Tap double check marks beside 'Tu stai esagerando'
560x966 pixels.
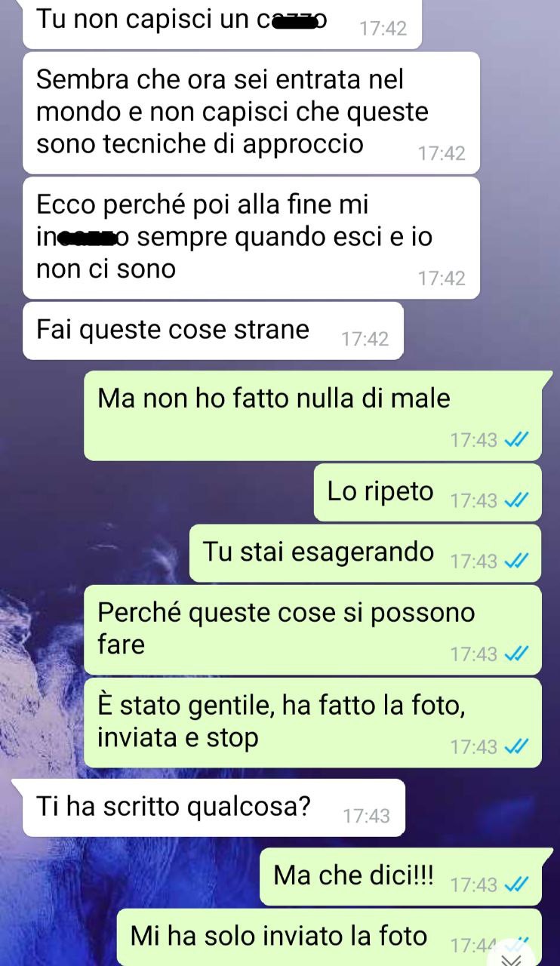[516, 561]
